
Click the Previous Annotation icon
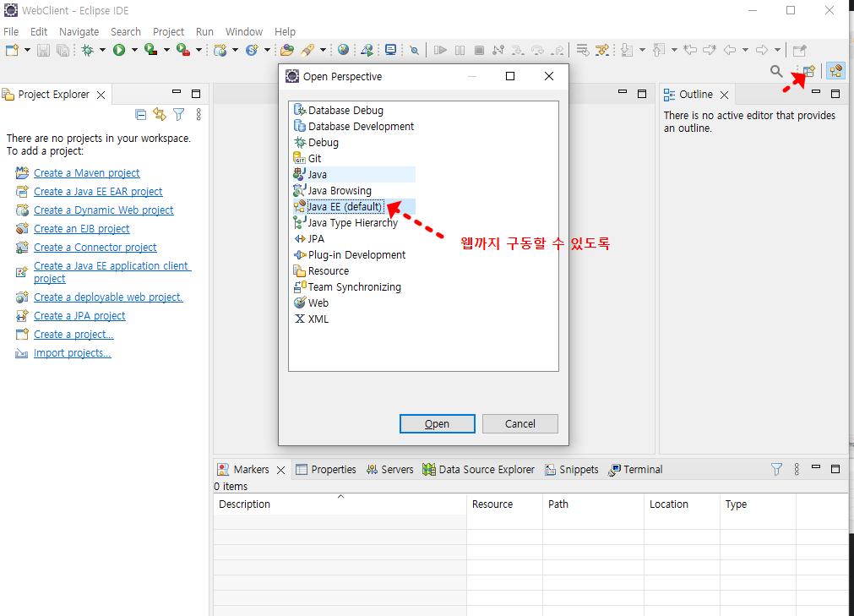click(x=659, y=50)
